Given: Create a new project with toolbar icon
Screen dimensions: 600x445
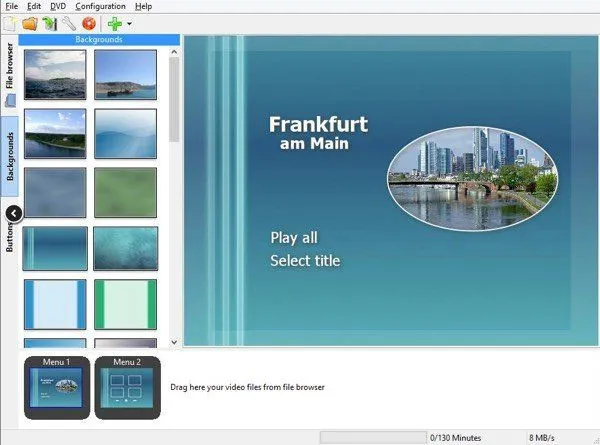Looking at the screenshot, I should 10,23.
